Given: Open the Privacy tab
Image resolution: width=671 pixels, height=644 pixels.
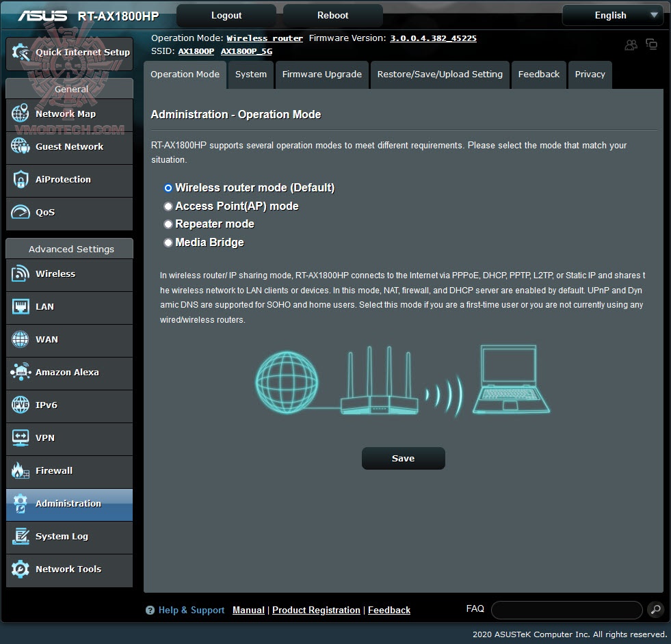Looking at the screenshot, I should point(590,75).
